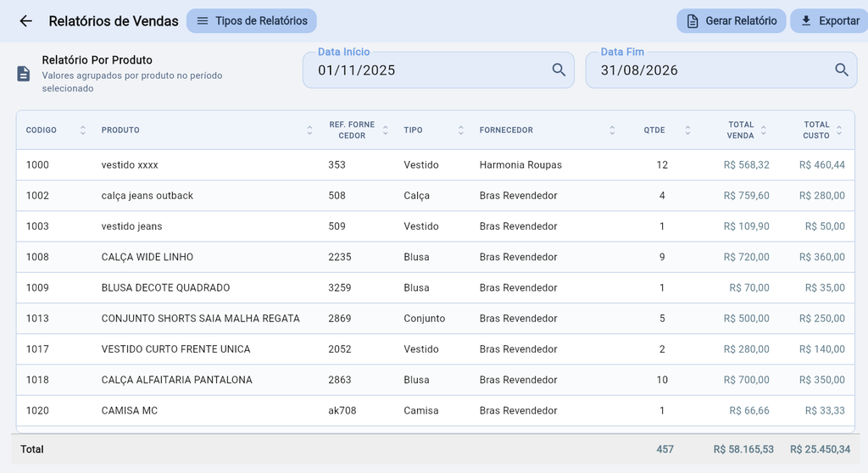Click the QTDE column header

654,131
